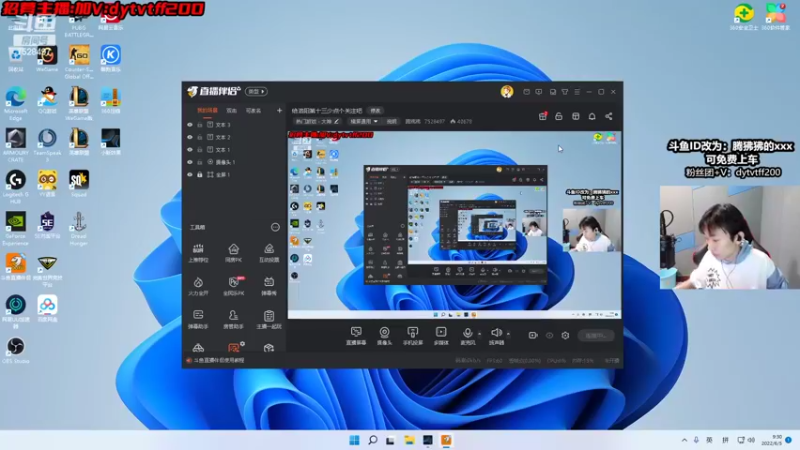
Task: Show hidden tray icons chevron
Action: tap(684, 440)
